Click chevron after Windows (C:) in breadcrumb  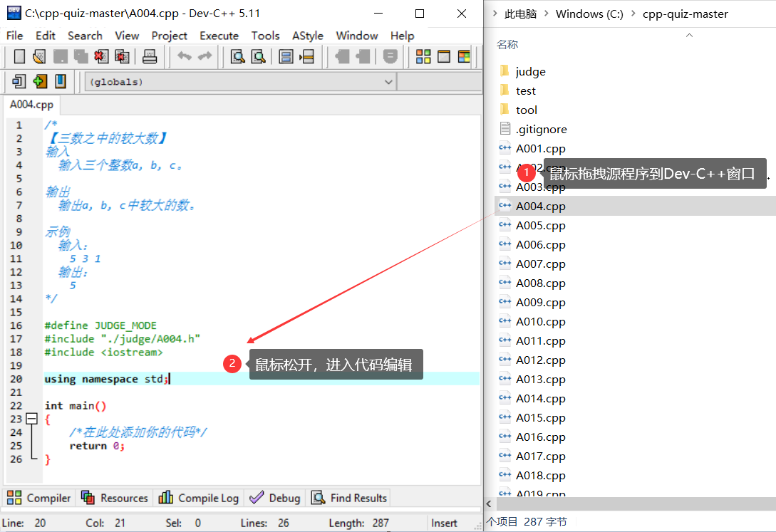coord(633,14)
